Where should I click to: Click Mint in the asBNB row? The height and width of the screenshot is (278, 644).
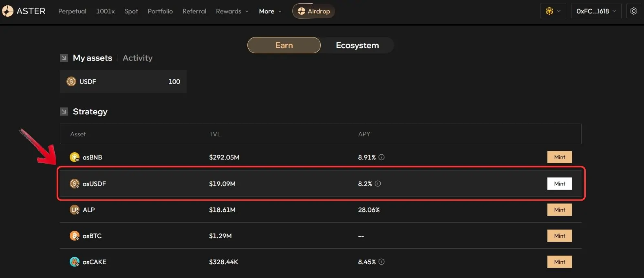point(560,157)
